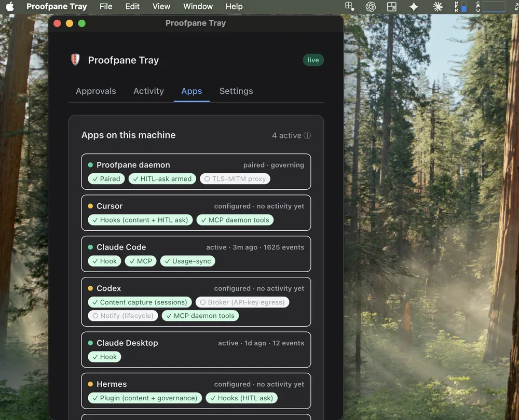Click the starburst menu bar icon
The image size is (519, 420).
tap(438, 7)
